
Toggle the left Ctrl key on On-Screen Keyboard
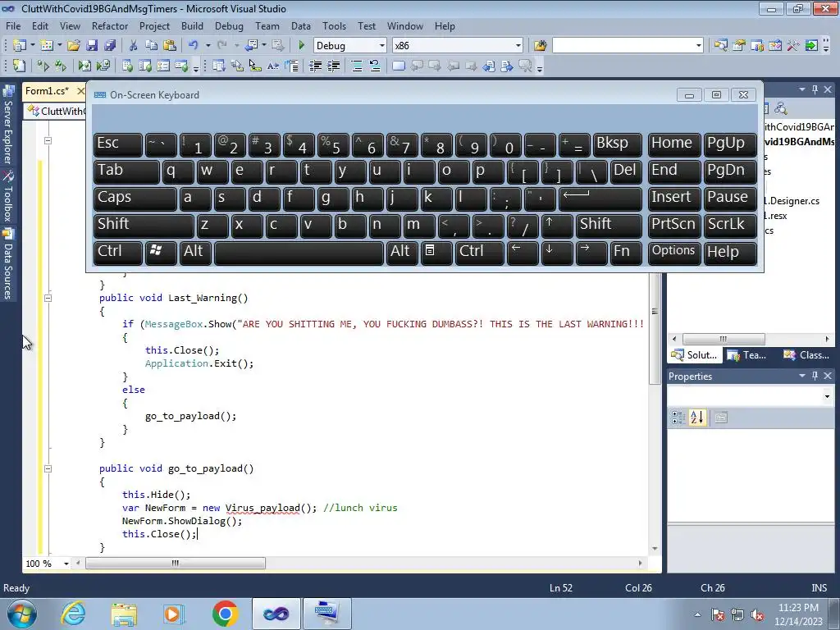point(118,252)
